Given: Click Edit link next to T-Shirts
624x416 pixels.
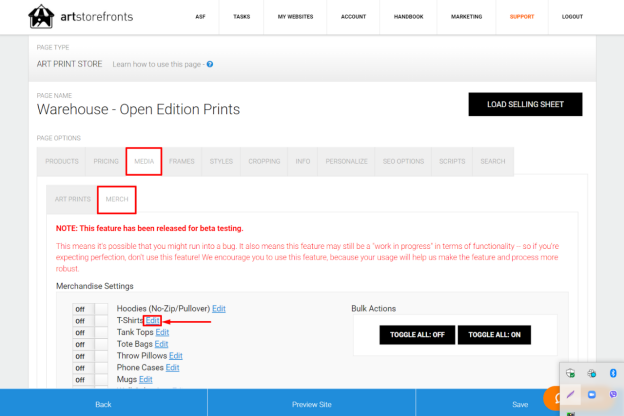Looking at the screenshot, I should coord(152,320).
